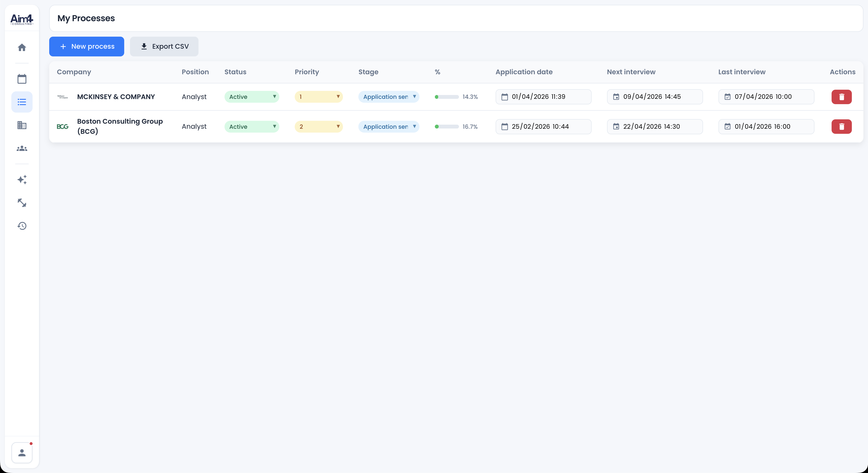The width and height of the screenshot is (868, 473).
Task: Click the BCG company logo thumbnail
Action: (x=63, y=127)
